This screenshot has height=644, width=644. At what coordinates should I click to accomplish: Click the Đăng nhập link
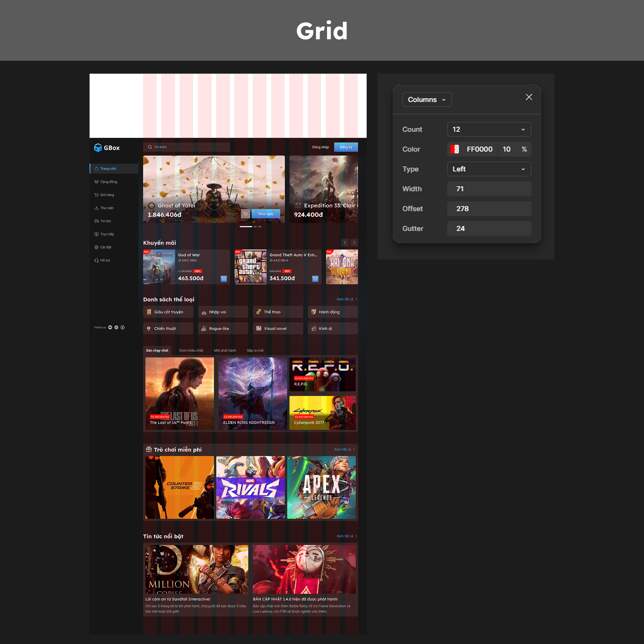pyautogui.click(x=321, y=147)
